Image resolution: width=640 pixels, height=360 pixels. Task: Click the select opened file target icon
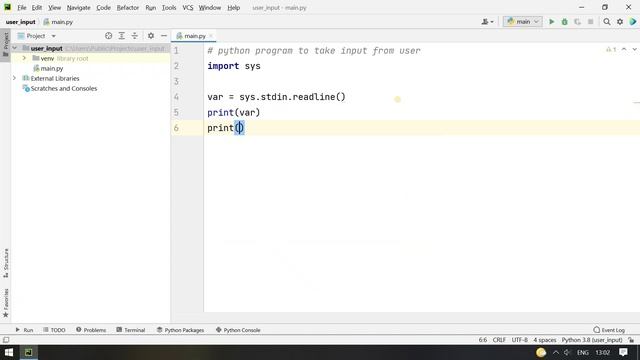pyautogui.click(x=109, y=36)
